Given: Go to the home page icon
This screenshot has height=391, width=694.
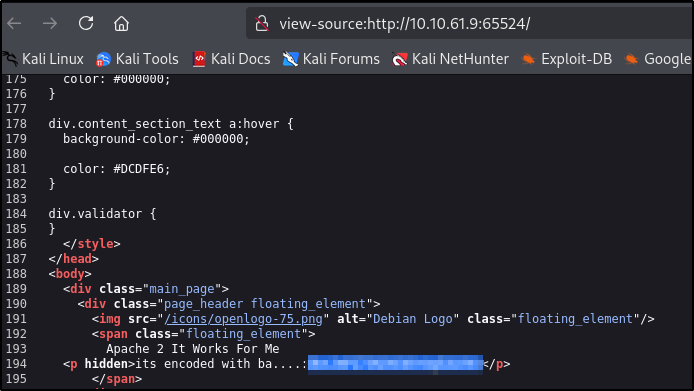Looking at the screenshot, I should click(x=121, y=23).
